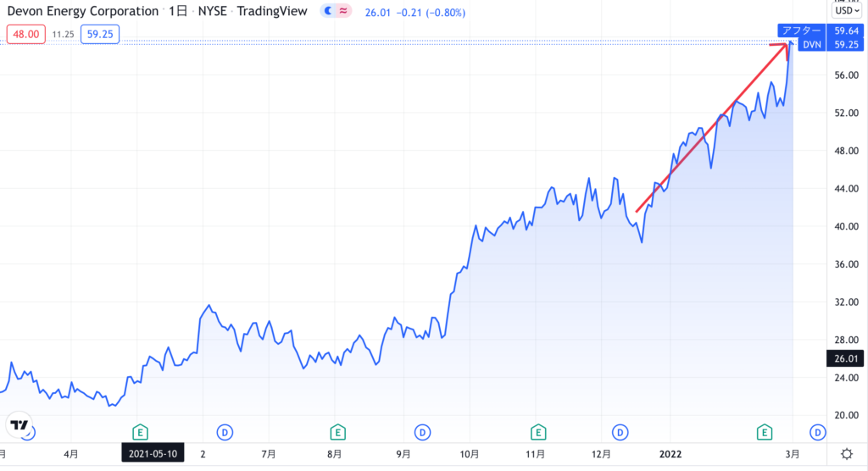Click the 2021-05-10 date label on time axis
Viewport: 868px width, 471px height.
pyautogui.click(x=153, y=454)
